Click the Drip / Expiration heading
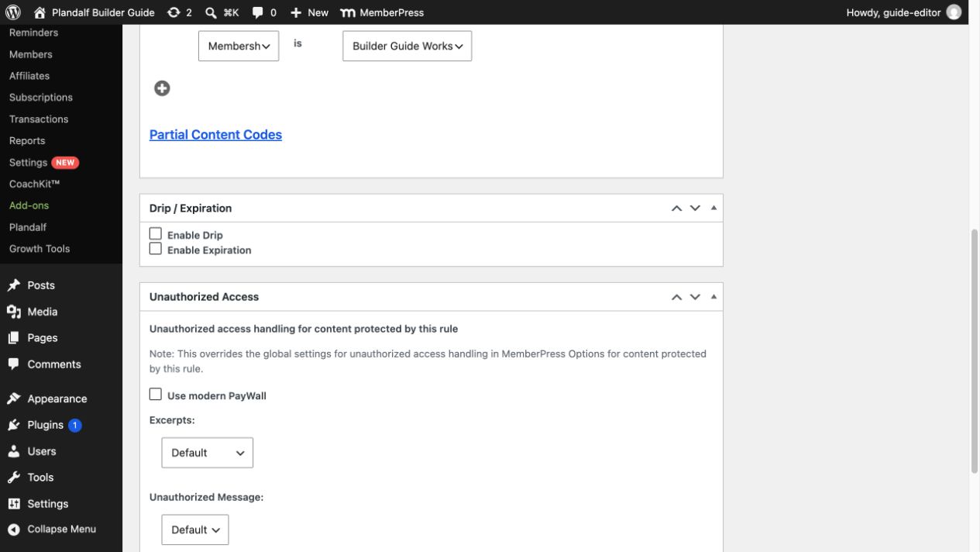 pos(191,209)
